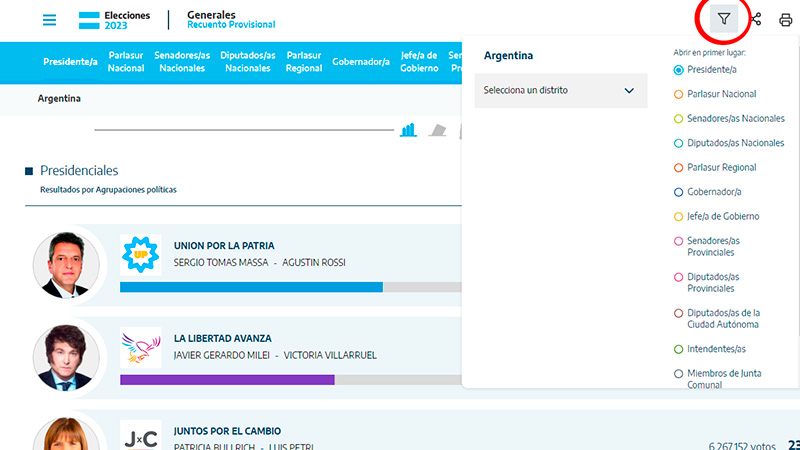800x450 pixels.
Task: Click La Libertad Avanza eagle logo
Action: point(141,347)
